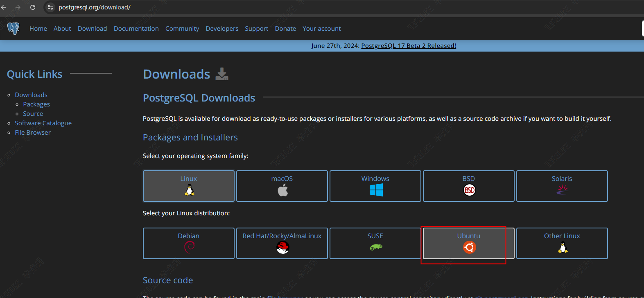This screenshot has height=298, width=644.
Task: Open the About nav item
Action: tap(62, 29)
